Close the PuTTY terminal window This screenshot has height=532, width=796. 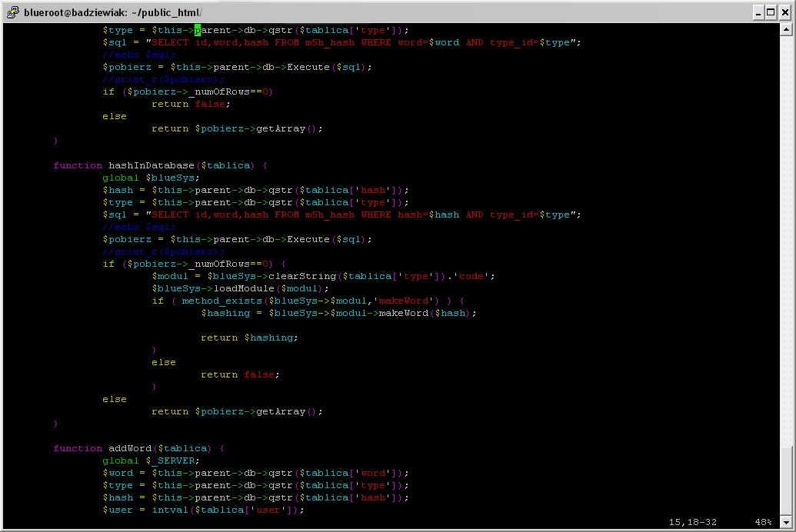(x=784, y=13)
